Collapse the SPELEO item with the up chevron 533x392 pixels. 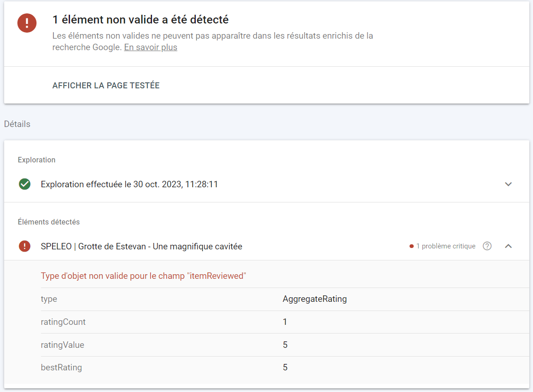click(508, 246)
